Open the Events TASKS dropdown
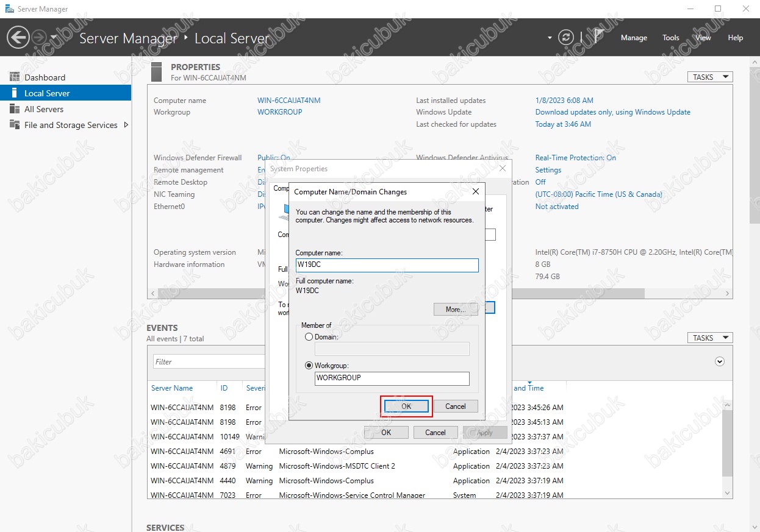760x532 pixels. tap(710, 338)
